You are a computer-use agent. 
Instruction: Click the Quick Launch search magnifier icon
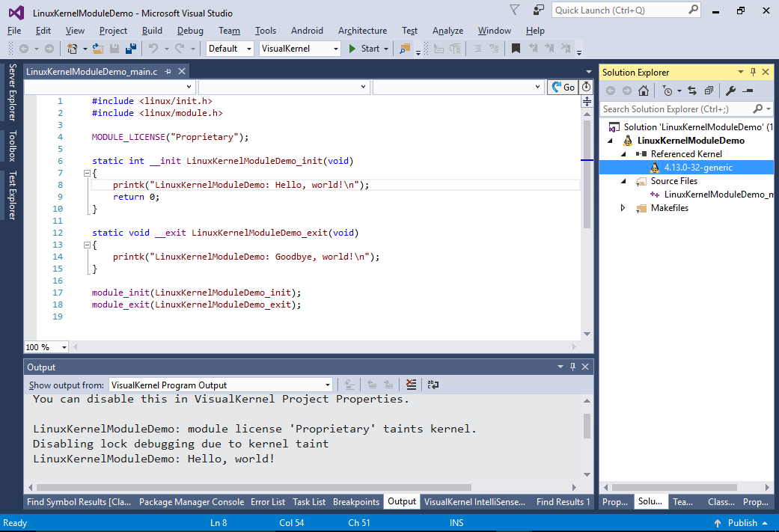click(x=693, y=10)
